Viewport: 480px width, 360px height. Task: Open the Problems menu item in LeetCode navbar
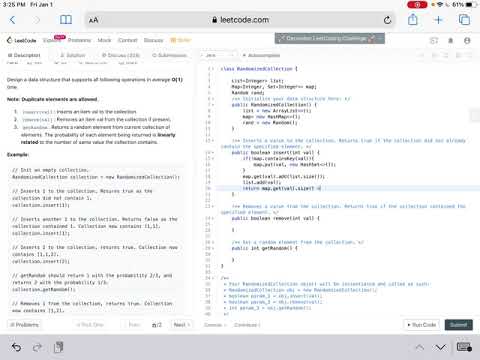79,40
